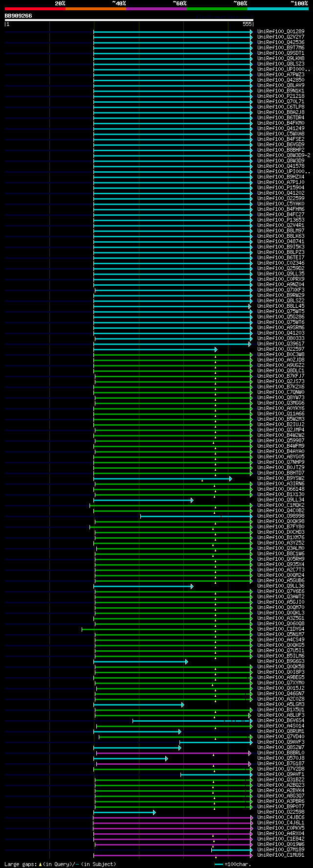Open hit UniRef100_Q9SDT1
Image resolution: width=313 pixels, height=868 pixels.
(281, 53)
